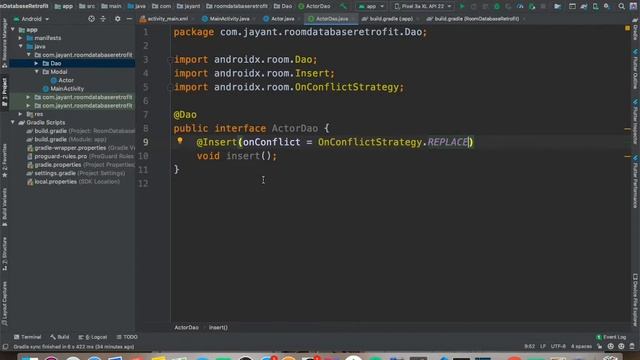Switch to the activity_main.xml tab

point(164,19)
